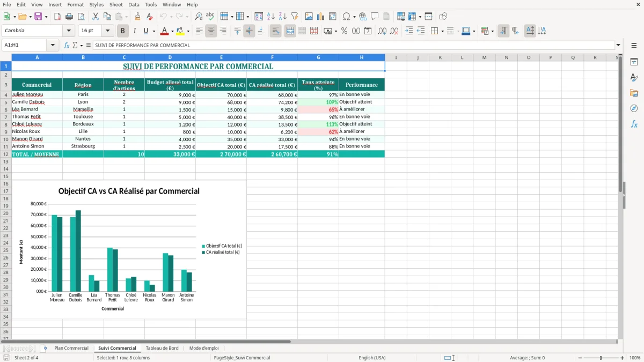Click the Sort Ascending icon
The width and height of the screenshot is (644, 362).
270,17
